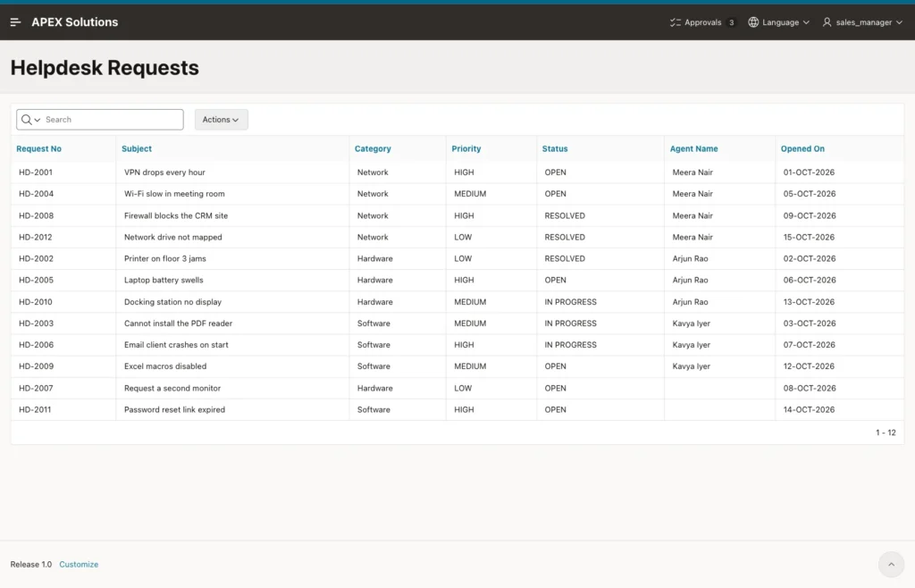915x588 pixels.
Task: Click the Language globe icon
Action: (753, 22)
